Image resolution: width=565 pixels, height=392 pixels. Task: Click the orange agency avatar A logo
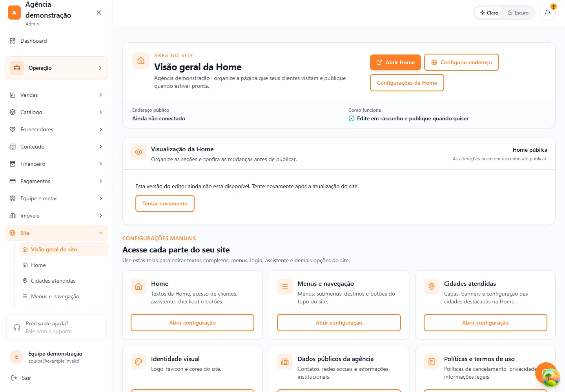click(14, 13)
